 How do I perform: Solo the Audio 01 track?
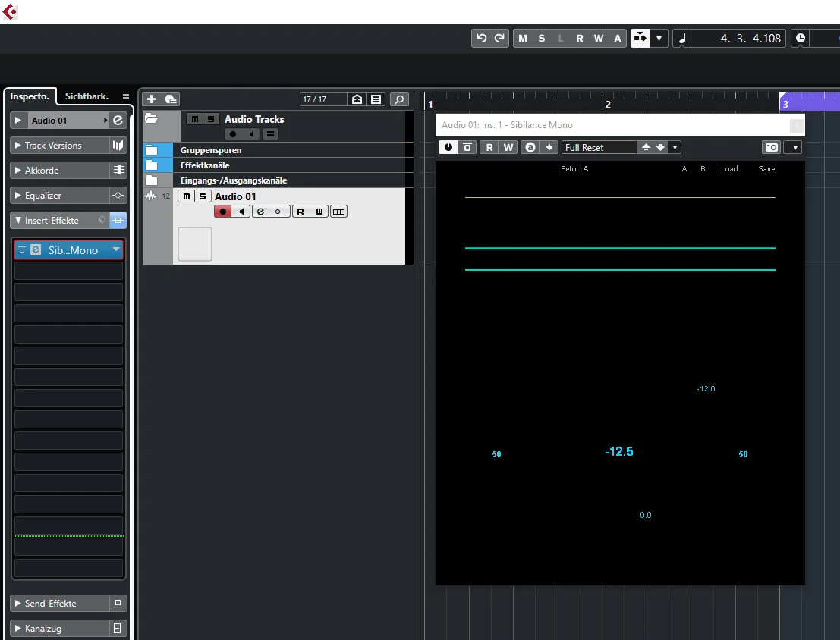tap(203, 196)
